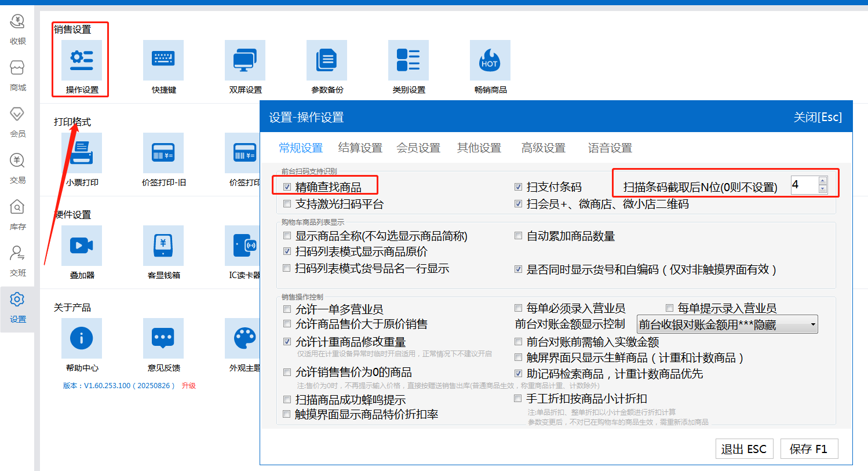Go to 收银 in the left sidebar
The height and width of the screenshot is (471, 868).
pos(17,29)
